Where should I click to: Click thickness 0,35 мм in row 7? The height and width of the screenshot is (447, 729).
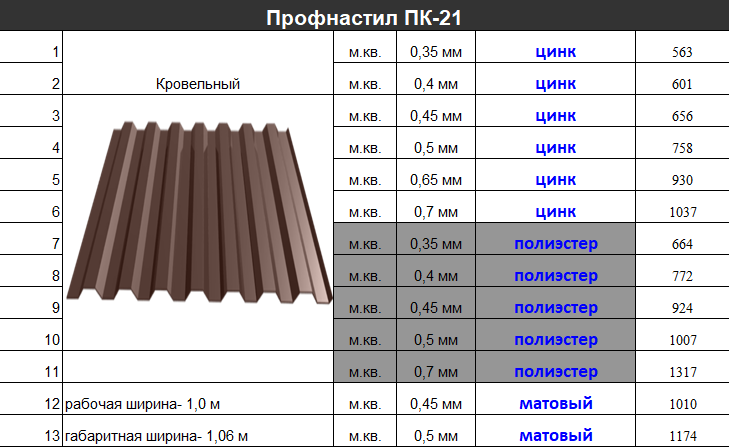436,244
